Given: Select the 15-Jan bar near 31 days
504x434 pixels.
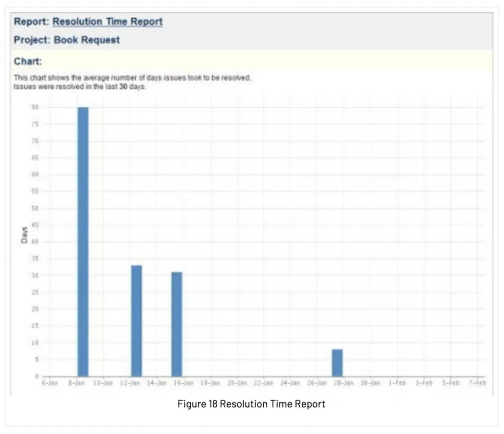Looking at the screenshot, I should [x=177, y=324].
